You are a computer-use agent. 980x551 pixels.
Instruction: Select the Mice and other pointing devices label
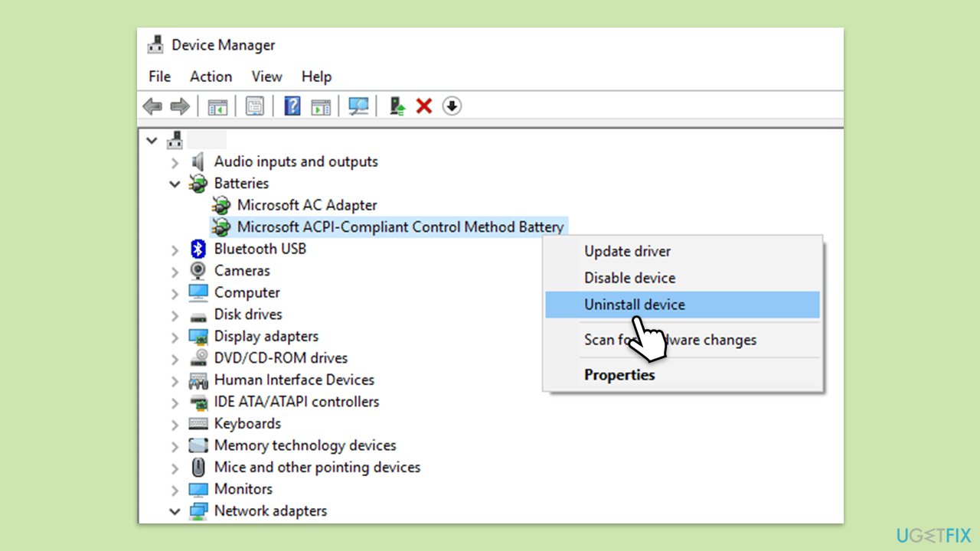tap(317, 468)
